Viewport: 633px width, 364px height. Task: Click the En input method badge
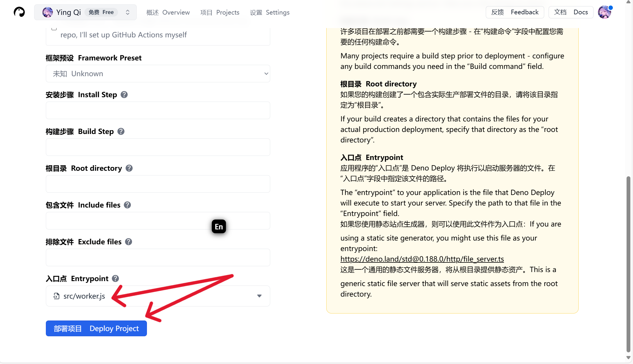click(219, 227)
